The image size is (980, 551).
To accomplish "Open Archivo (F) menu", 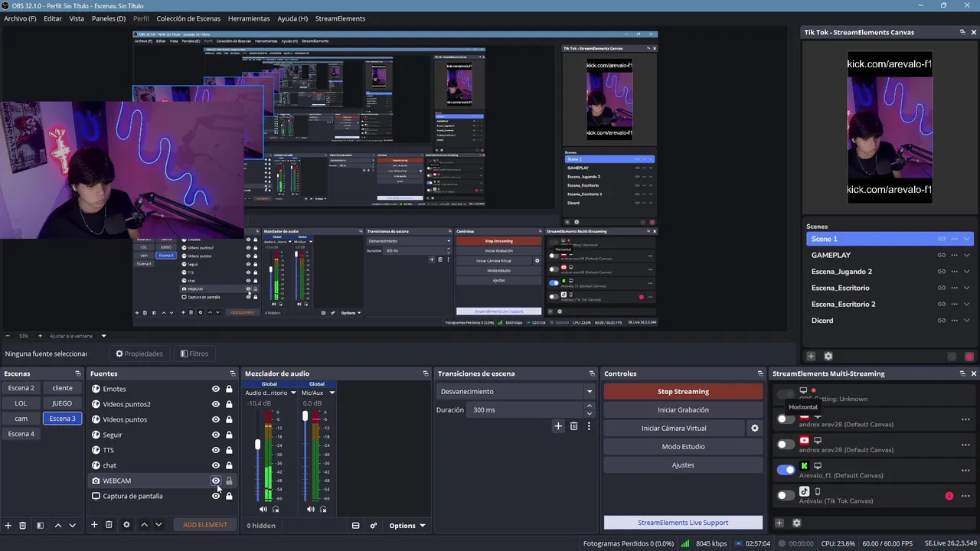I will [20, 18].
